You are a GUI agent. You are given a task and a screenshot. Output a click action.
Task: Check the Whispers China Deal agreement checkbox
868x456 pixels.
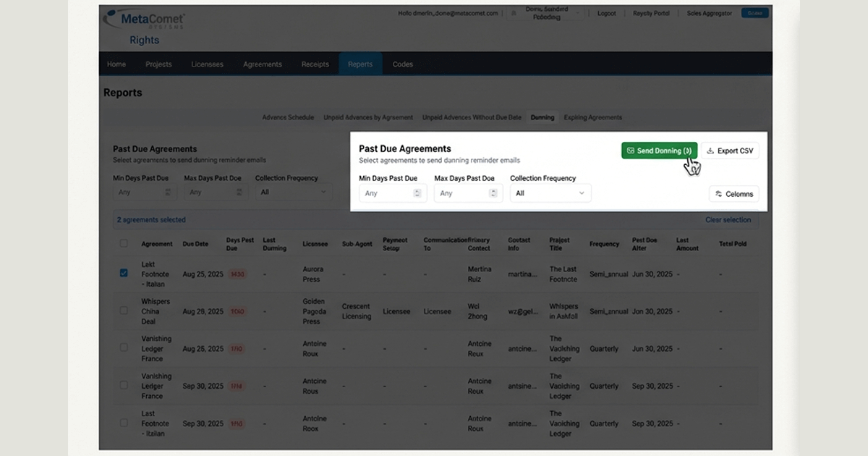point(124,311)
